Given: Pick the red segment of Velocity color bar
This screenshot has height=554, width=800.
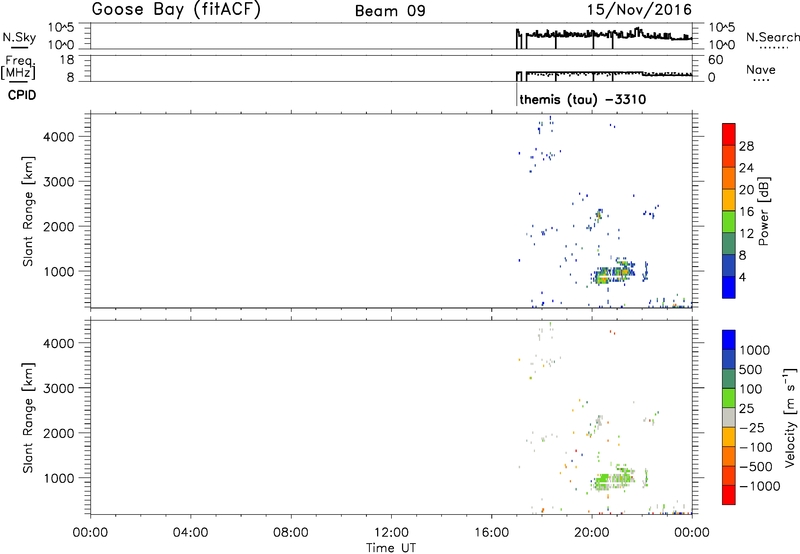Looking at the screenshot, I should (x=729, y=495).
